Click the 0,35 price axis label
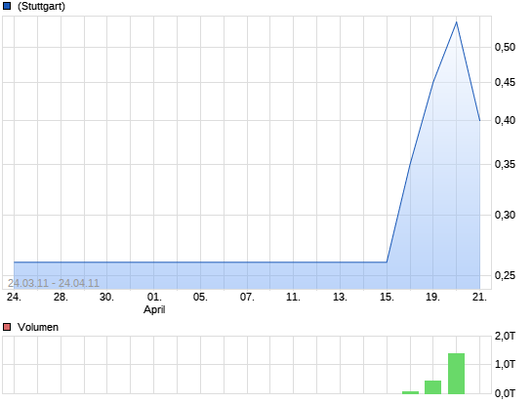This screenshot has height=403, width=532. 505,164
